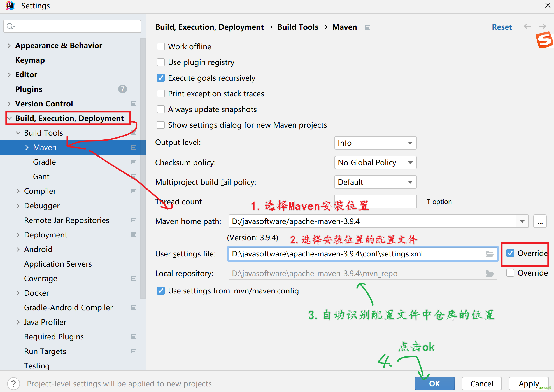Click the OK button
The height and width of the screenshot is (392, 554).
coord(434,383)
